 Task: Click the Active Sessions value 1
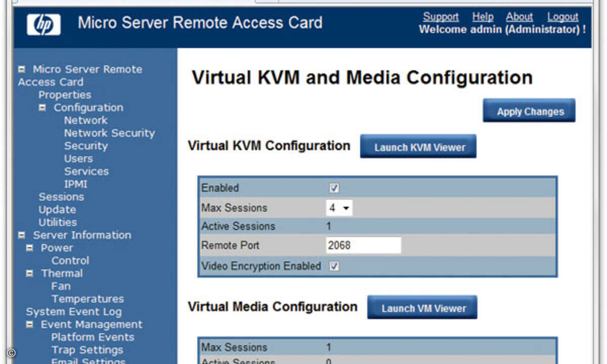(x=329, y=226)
